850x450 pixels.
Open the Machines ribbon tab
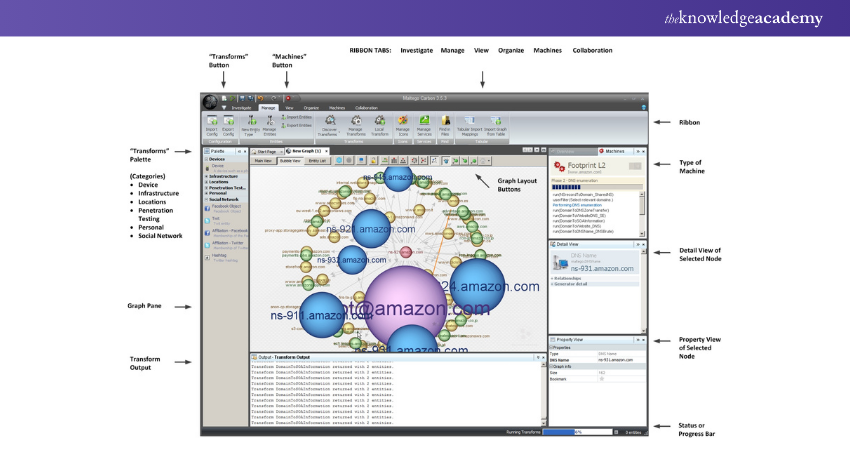pyautogui.click(x=337, y=108)
